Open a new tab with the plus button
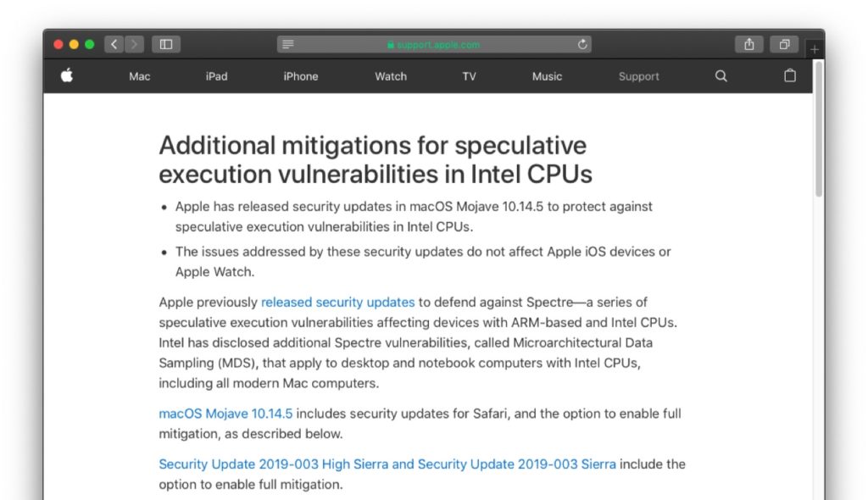Screen dimensions: 868x500 [x=814, y=49]
